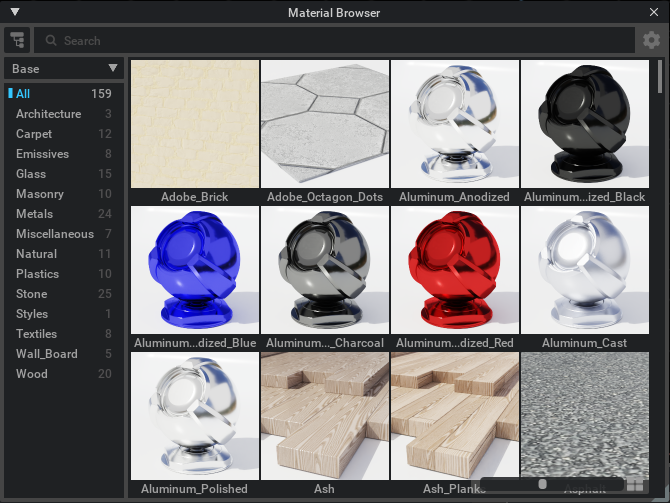Toggle the grid view icon
Image resolution: width=670 pixels, height=503 pixels.
(x=633, y=485)
